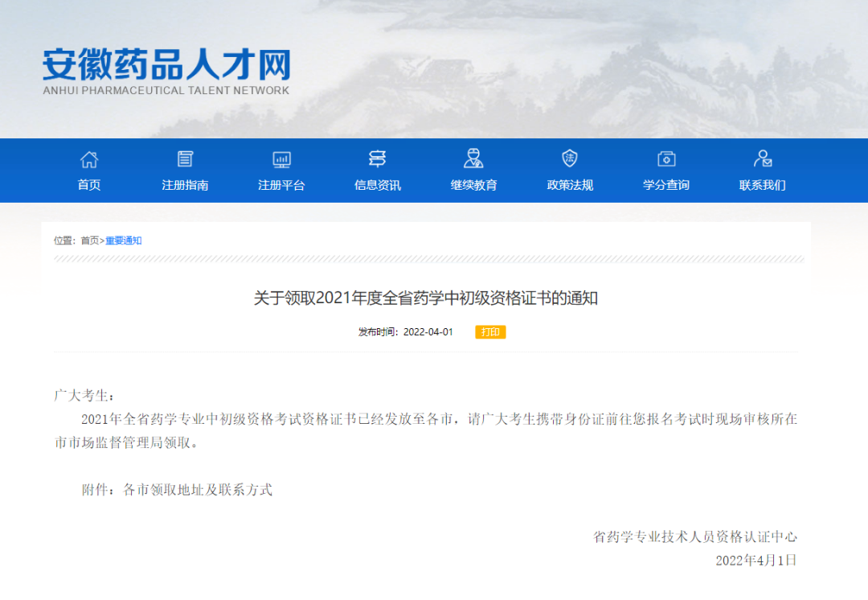
Task: Click the 位置: breadcrumb label
Action: click(x=65, y=240)
